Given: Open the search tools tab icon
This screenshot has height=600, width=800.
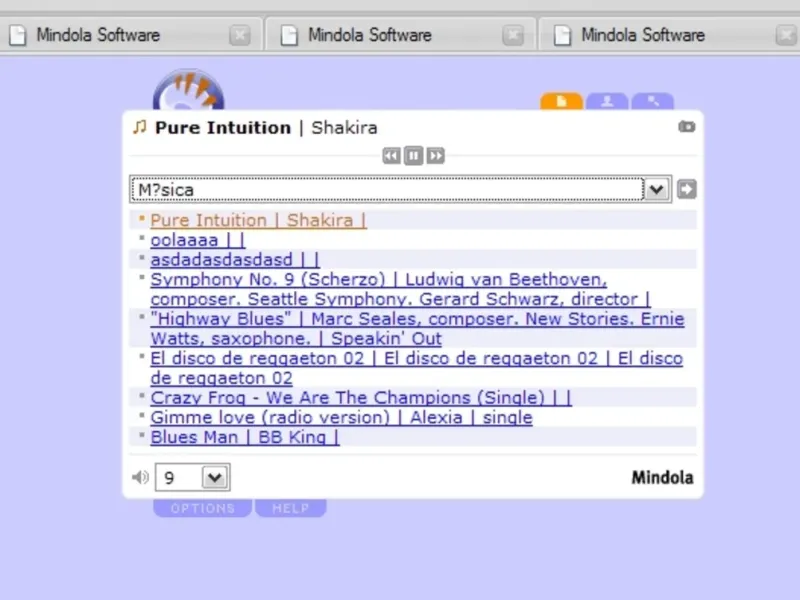Looking at the screenshot, I should 653,101.
